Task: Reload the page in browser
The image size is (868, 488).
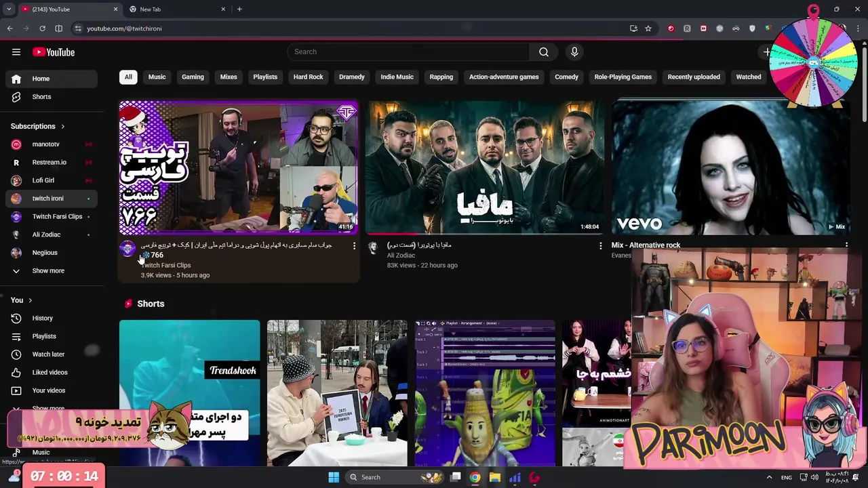Action: 42,28
